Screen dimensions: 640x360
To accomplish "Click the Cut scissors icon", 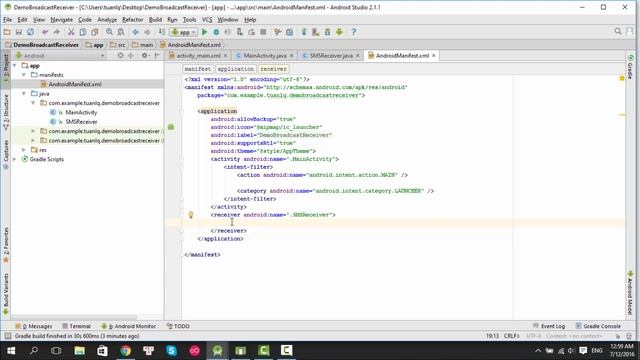I will [71, 32].
